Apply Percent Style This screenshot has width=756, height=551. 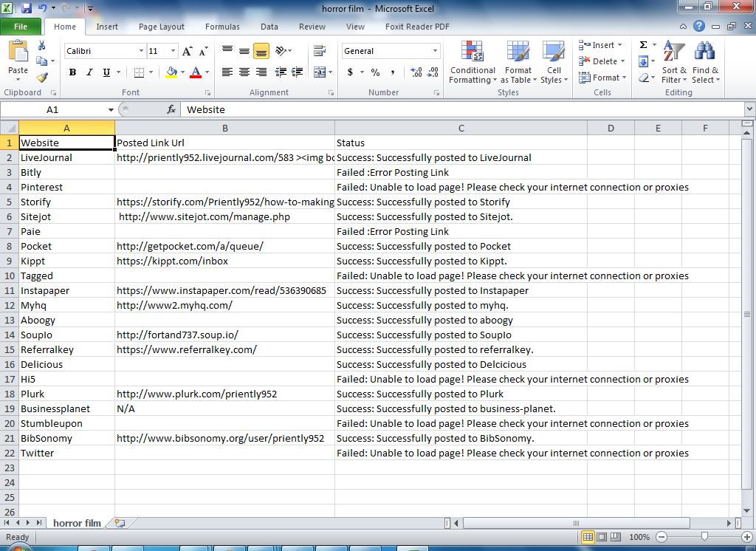pos(376,72)
